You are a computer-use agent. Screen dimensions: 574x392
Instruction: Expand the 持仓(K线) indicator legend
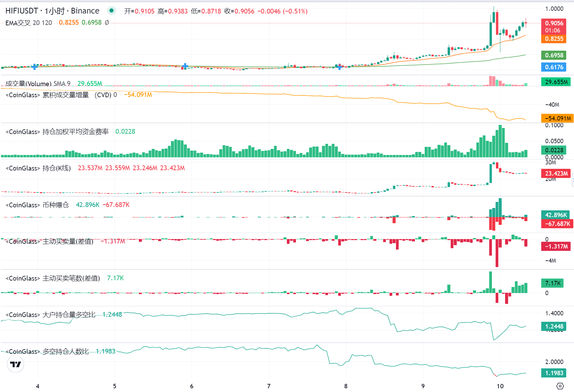tap(56, 168)
